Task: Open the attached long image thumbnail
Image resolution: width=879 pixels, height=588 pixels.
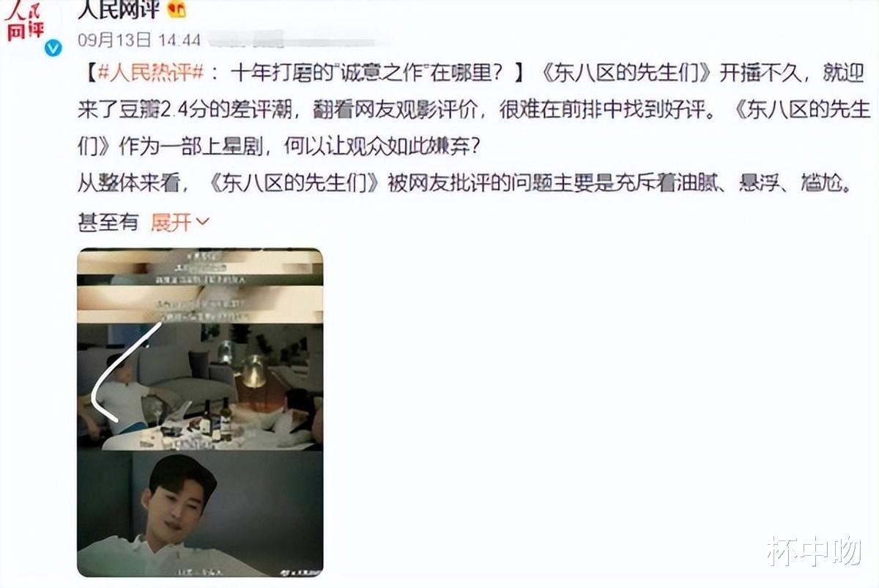Action: coord(200,412)
